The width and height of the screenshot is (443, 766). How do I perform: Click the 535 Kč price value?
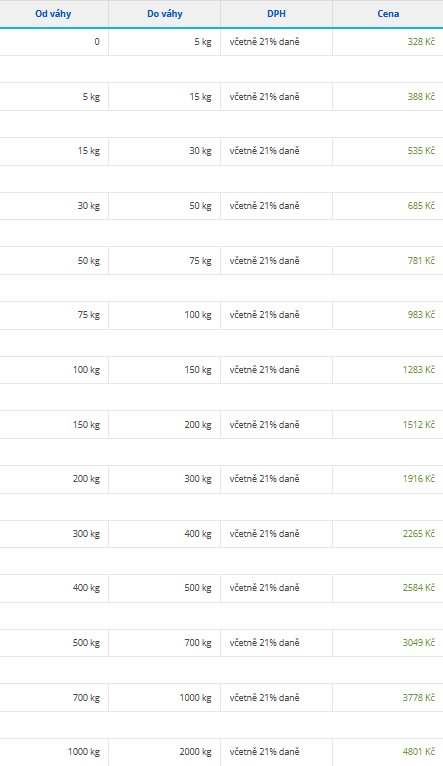tap(421, 151)
